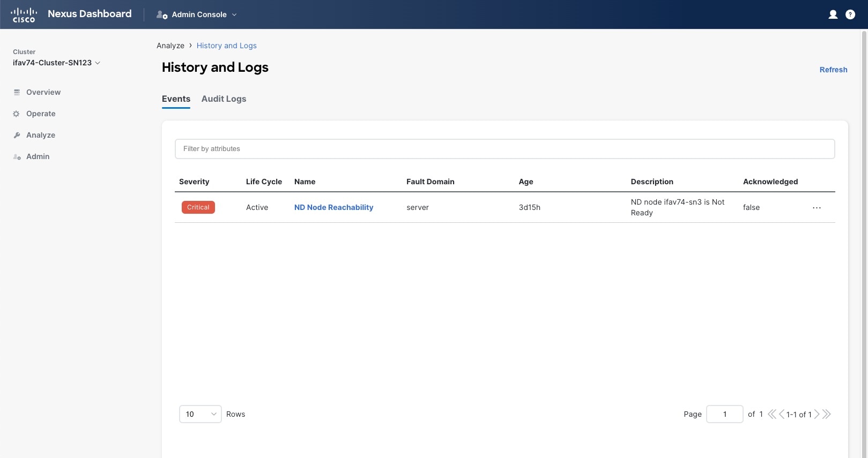Open Analyze in the sidebar

coord(41,135)
